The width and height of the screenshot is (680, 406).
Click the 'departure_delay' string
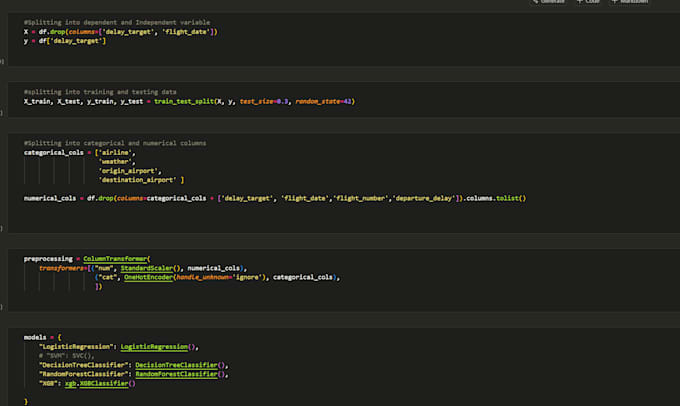click(424, 198)
